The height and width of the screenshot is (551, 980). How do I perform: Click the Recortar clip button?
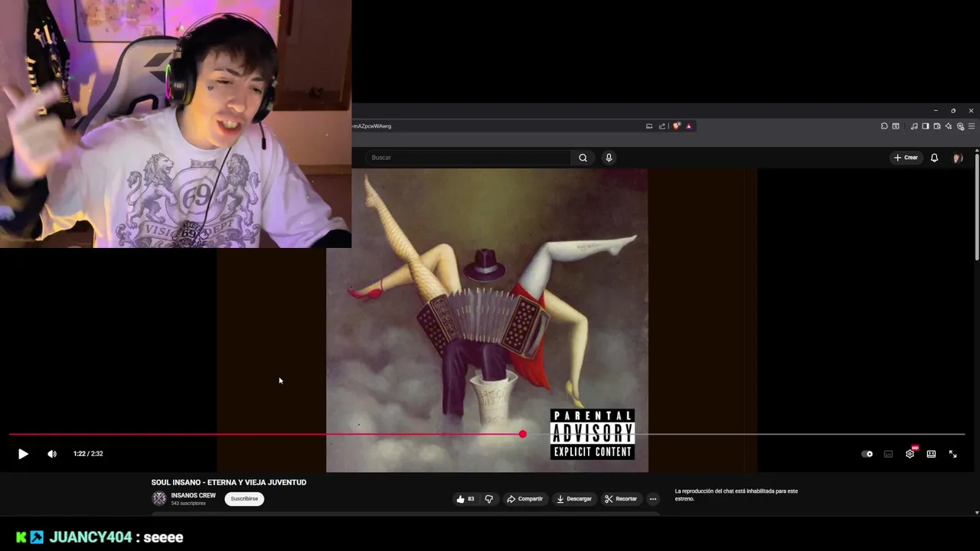(621, 499)
